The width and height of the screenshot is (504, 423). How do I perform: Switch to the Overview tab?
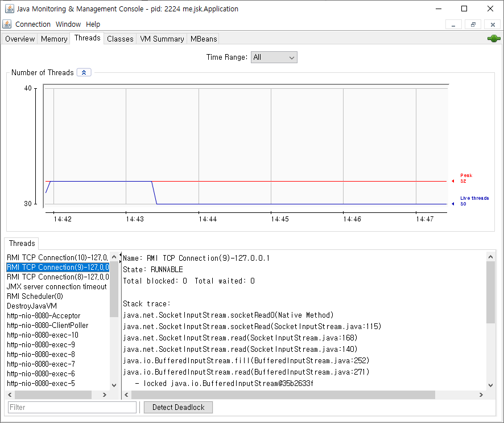click(x=20, y=39)
